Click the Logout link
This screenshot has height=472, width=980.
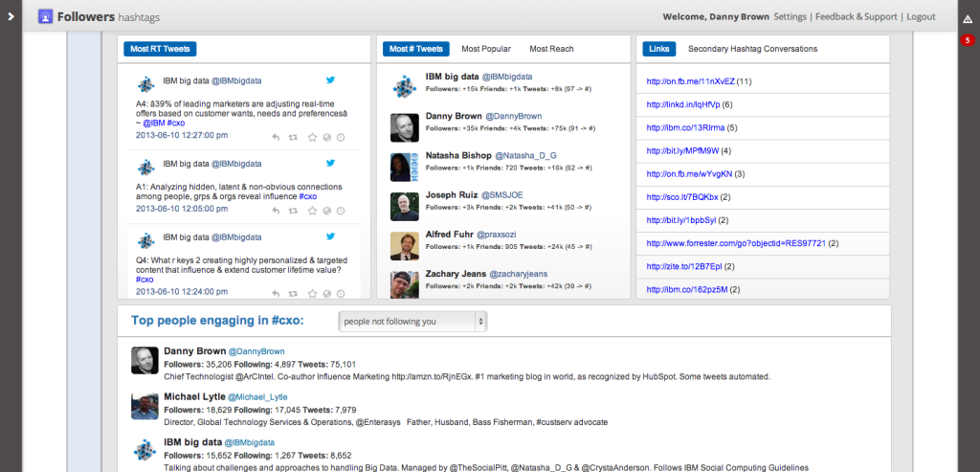coord(921,17)
